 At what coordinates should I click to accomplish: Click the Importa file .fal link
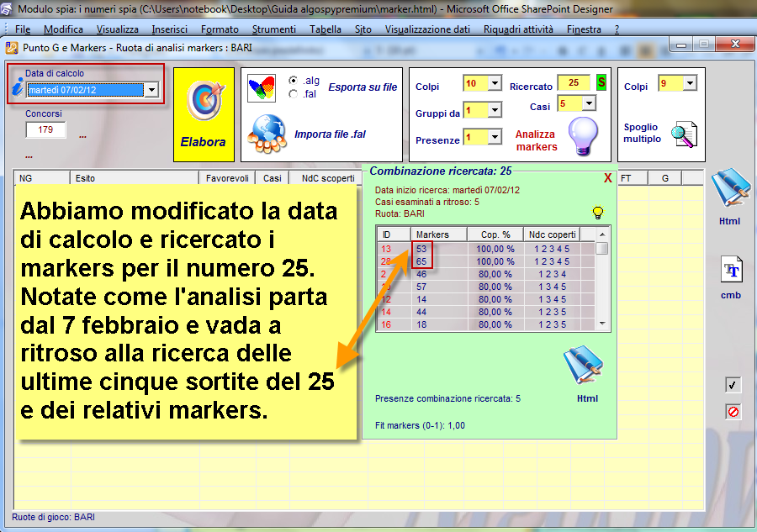pyautogui.click(x=331, y=134)
